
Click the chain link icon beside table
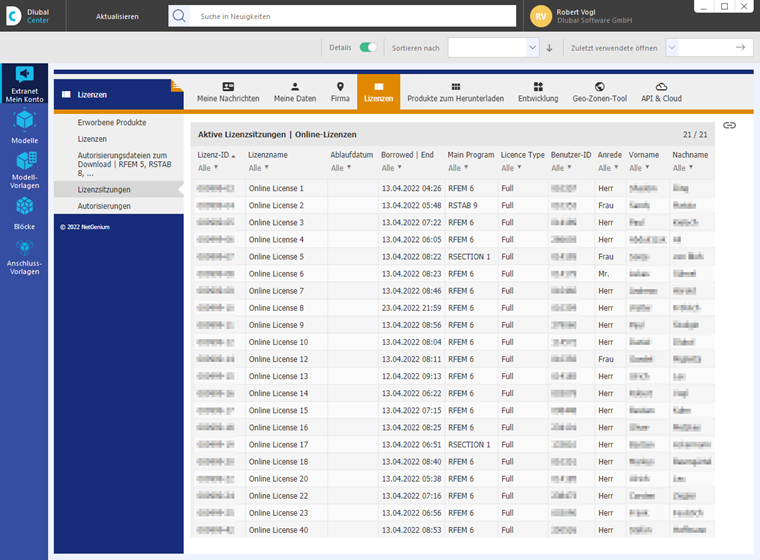tap(729, 126)
